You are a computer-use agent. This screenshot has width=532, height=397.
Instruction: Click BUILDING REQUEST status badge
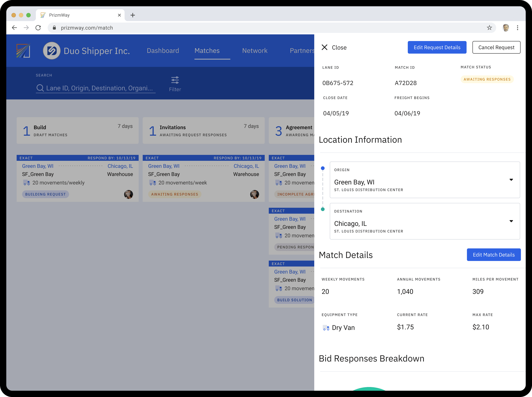tap(45, 194)
